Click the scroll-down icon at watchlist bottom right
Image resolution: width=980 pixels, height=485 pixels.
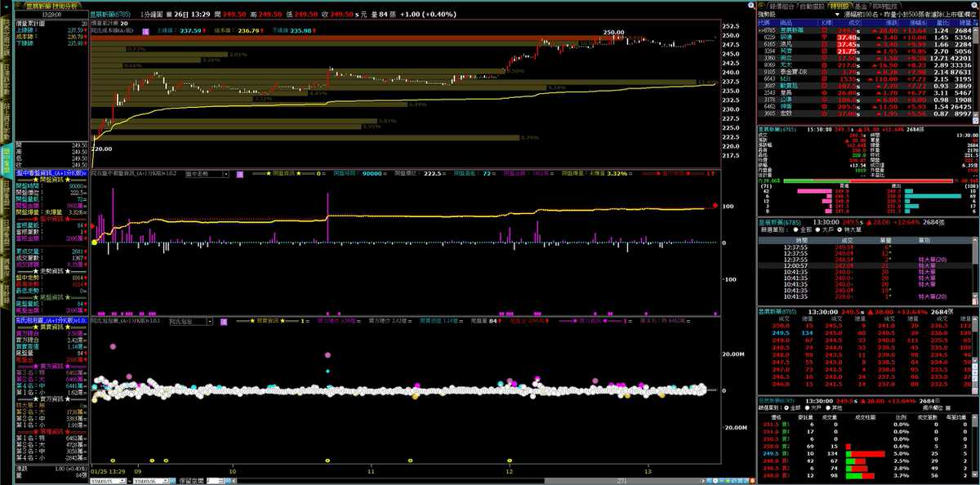(x=975, y=115)
